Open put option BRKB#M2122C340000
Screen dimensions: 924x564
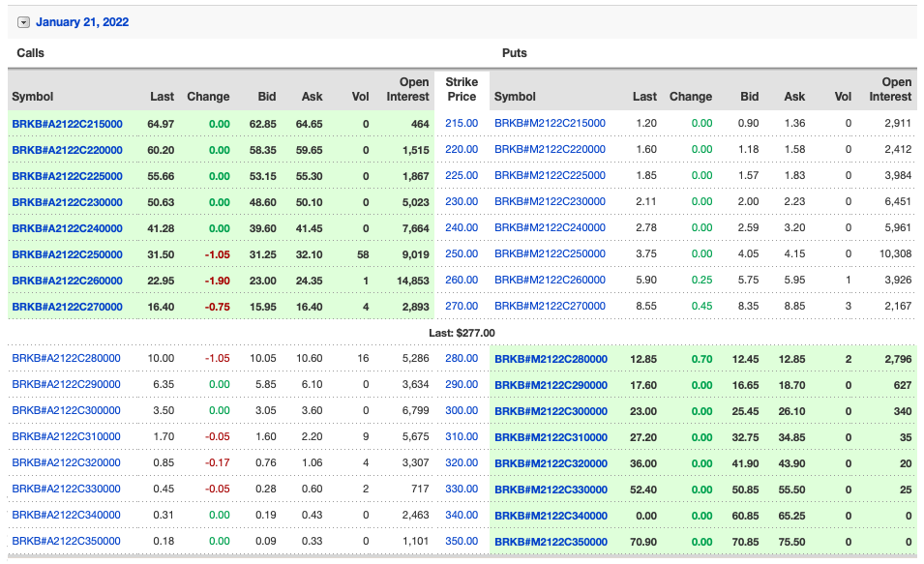[551, 516]
